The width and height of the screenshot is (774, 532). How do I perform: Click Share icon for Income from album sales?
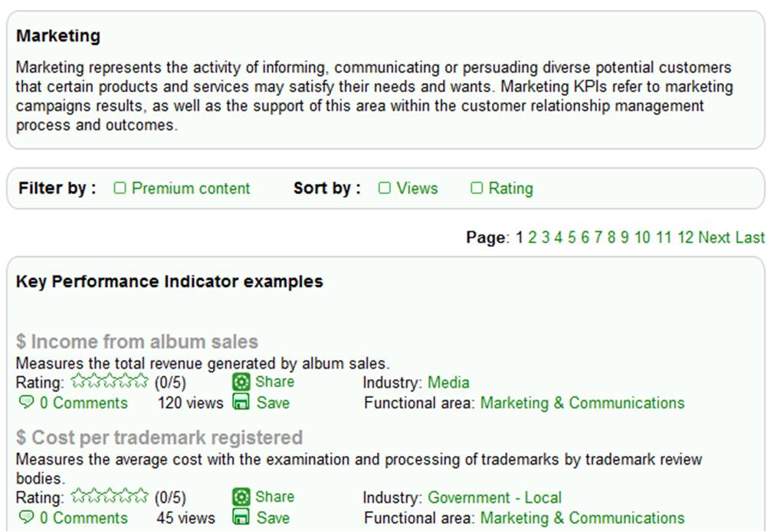tap(241, 383)
